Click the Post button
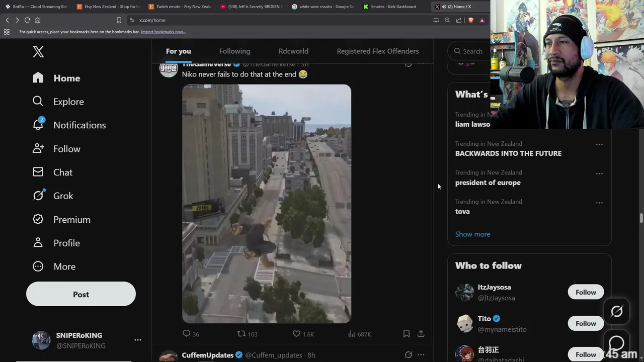This screenshot has height=362, width=644. (81, 294)
